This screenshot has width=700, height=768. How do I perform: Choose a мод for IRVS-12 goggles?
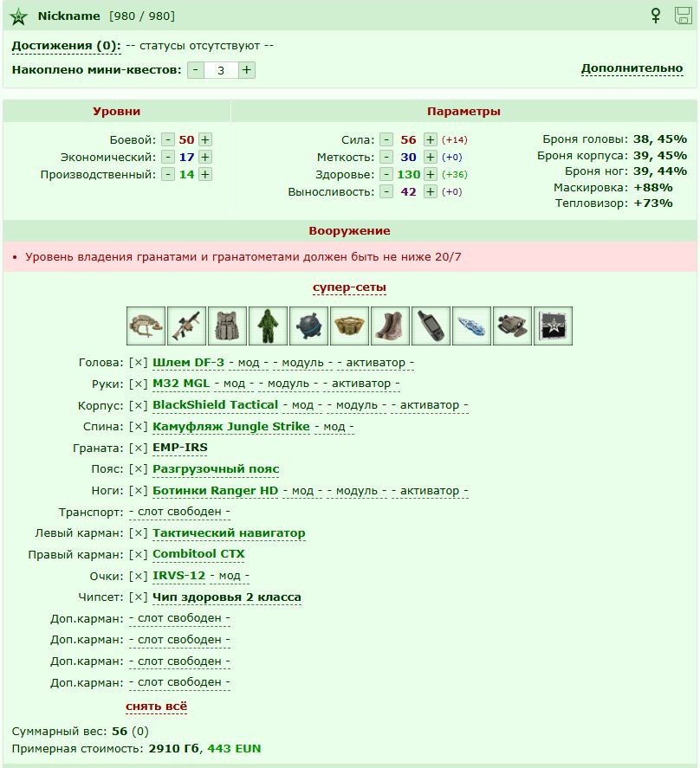(x=230, y=576)
